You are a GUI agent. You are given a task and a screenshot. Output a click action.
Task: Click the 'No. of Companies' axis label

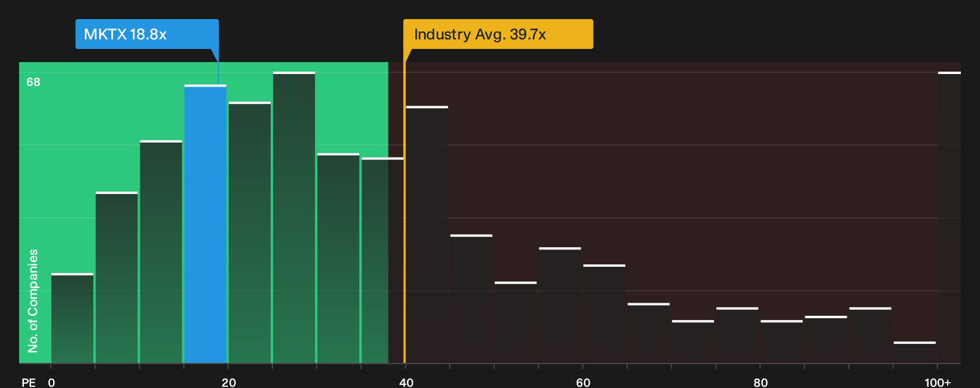[x=33, y=300]
